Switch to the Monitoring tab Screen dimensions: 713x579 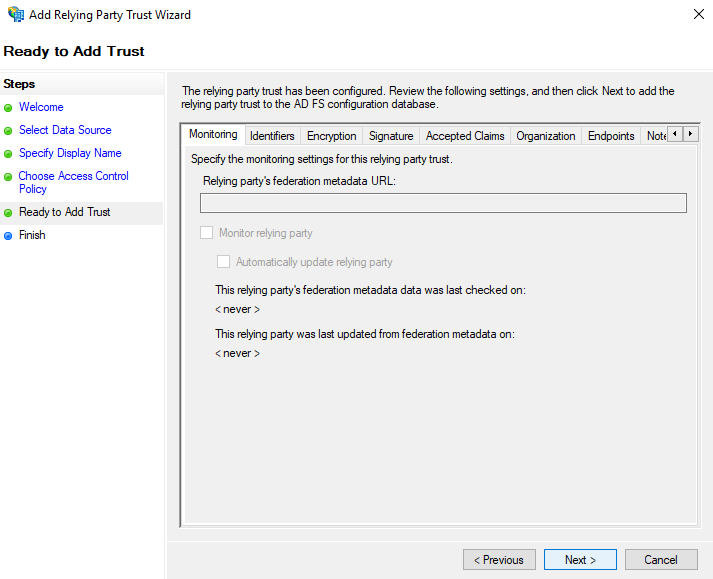213,134
